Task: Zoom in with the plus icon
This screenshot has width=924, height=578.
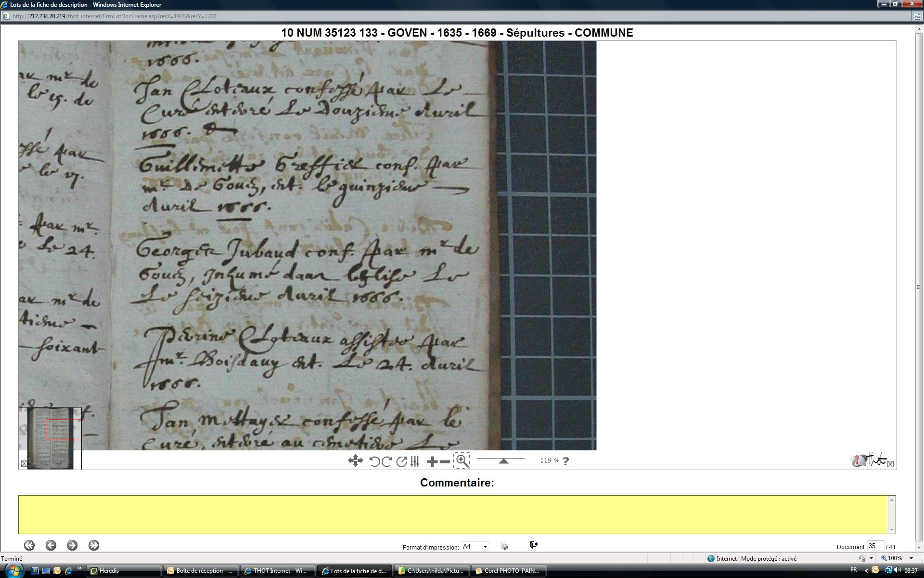Action: (432, 462)
